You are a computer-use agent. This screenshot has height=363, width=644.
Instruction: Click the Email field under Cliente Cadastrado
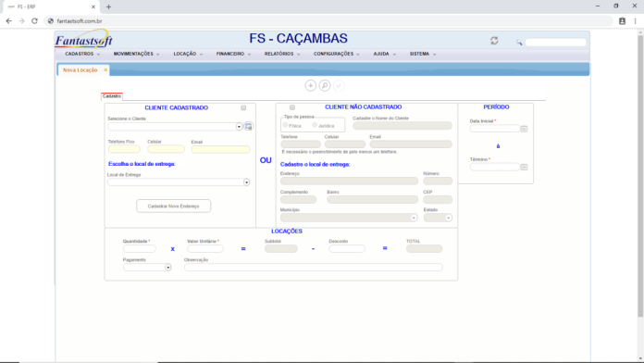click(220, 149)
